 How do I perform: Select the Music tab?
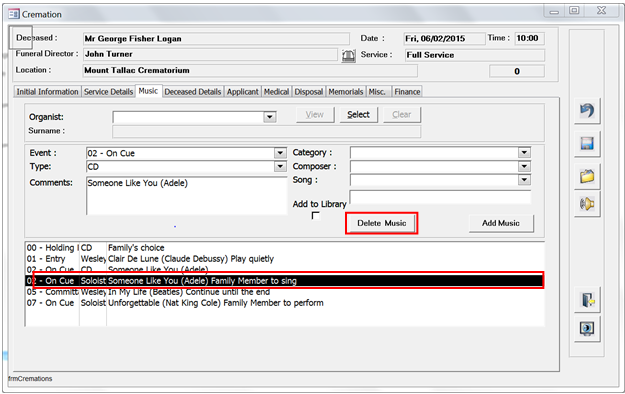[148, 91]
